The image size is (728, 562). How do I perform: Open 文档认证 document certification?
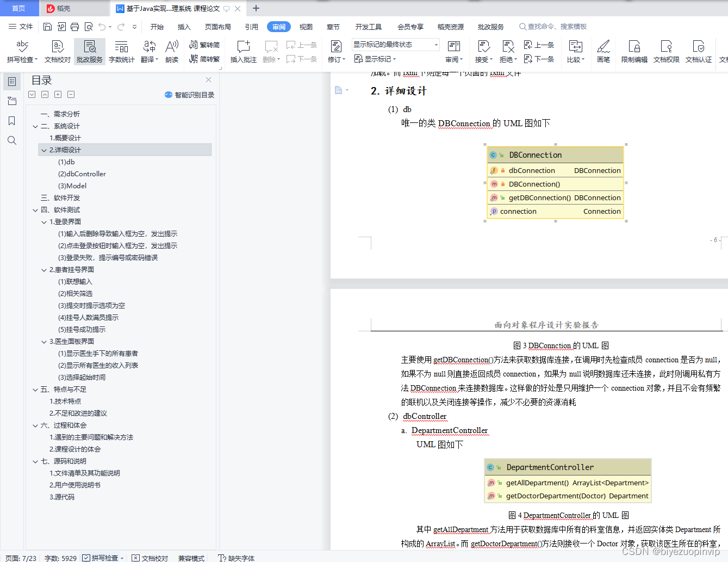click(699, 52)
